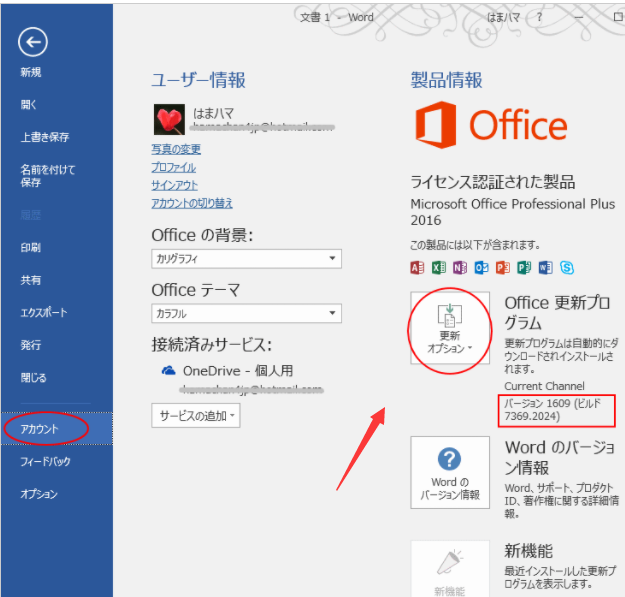The width and height of the screenshot is (625, 597).
Task: Click the ユーザー情報 heading
Action: (198, 80)
